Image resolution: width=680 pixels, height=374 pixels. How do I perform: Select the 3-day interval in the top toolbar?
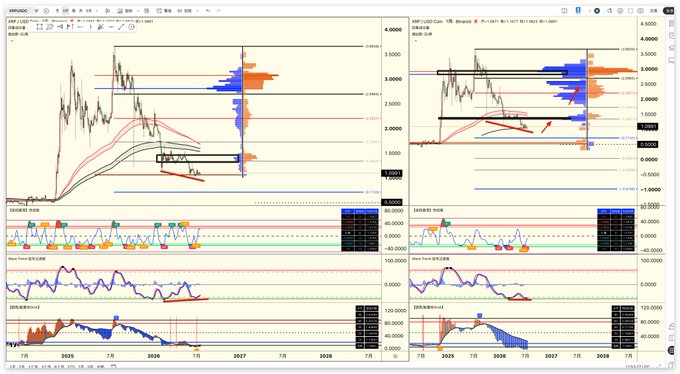point(65,11)
